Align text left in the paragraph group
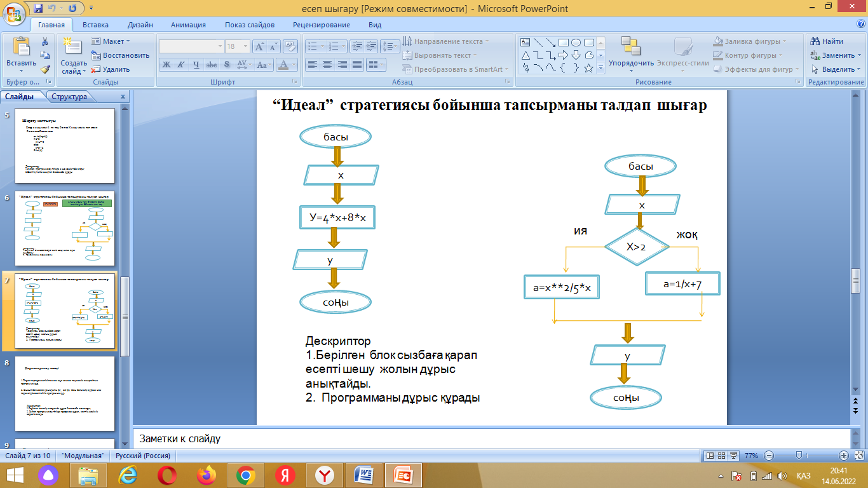Viewport: 868px width, 488px height. click(312, 64)
